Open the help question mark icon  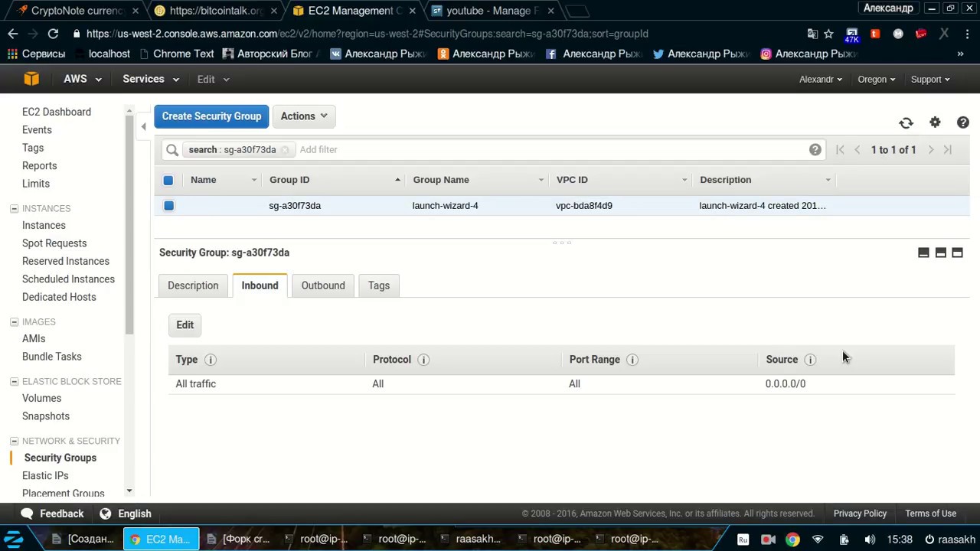[x=963, y=122]
